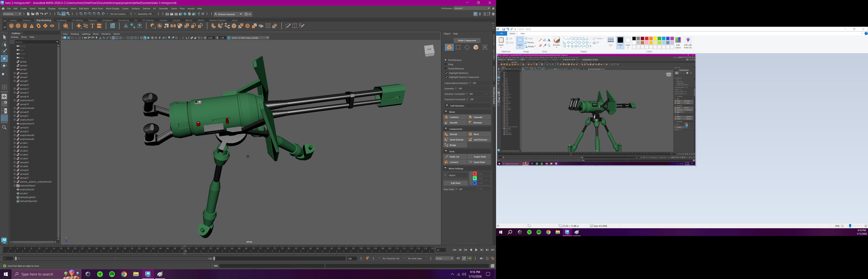Switch to the Sculpting shelf tab
The width and height of the screenshot is (868, 279).
tap(61, 20)
